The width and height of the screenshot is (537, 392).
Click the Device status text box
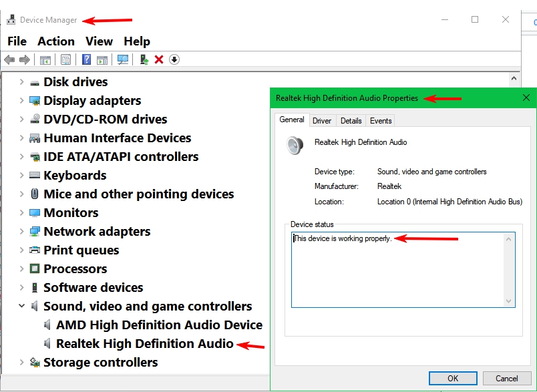pos(403,270)
